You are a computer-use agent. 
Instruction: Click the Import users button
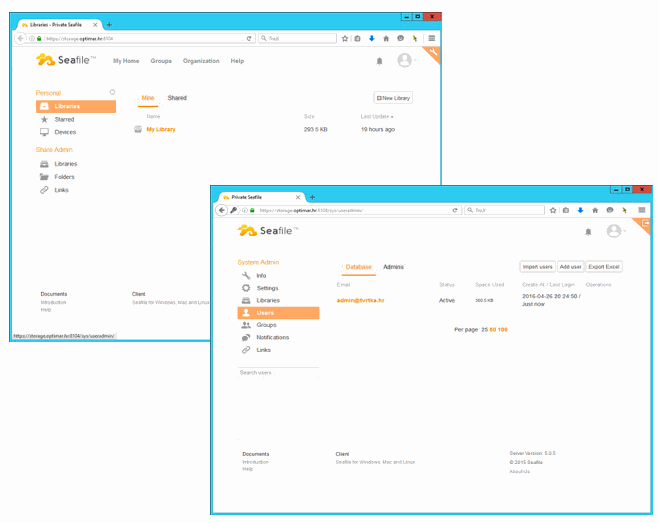(x=538, y=267)
